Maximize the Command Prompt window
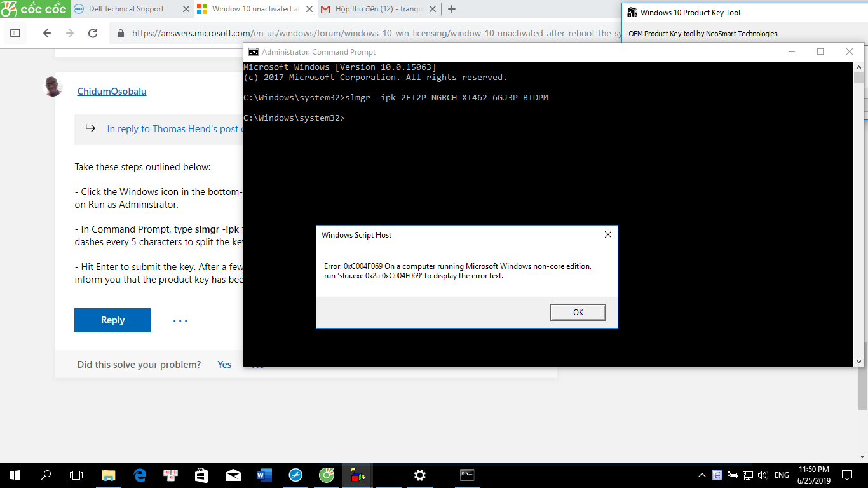868x488 pixels. (820, 52)
